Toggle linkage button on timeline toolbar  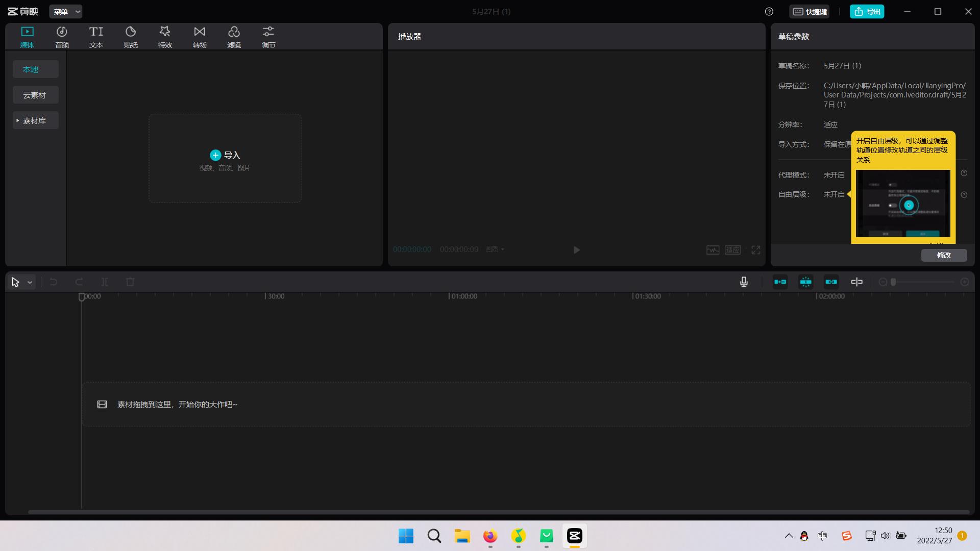831,282
